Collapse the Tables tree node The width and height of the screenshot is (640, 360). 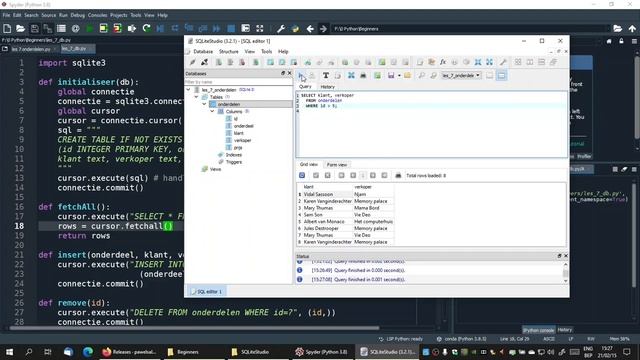pos(196,97)
